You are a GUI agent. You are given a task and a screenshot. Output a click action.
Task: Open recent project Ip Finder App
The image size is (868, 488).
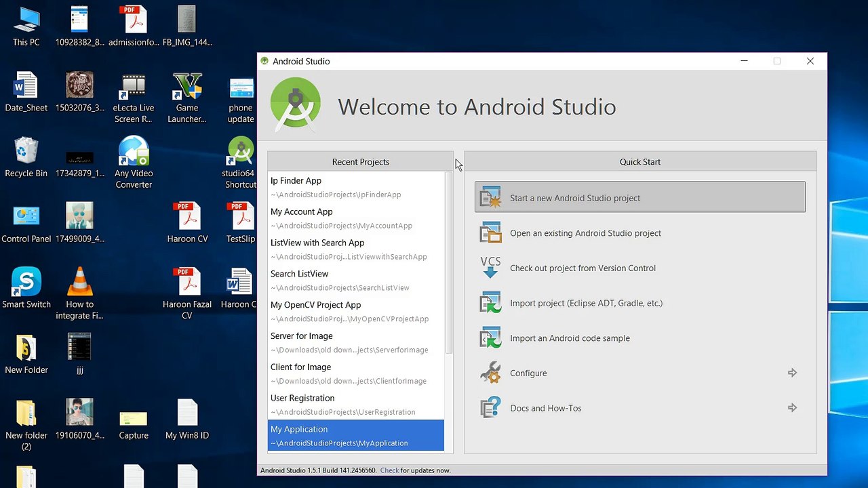tap(356, 187)
